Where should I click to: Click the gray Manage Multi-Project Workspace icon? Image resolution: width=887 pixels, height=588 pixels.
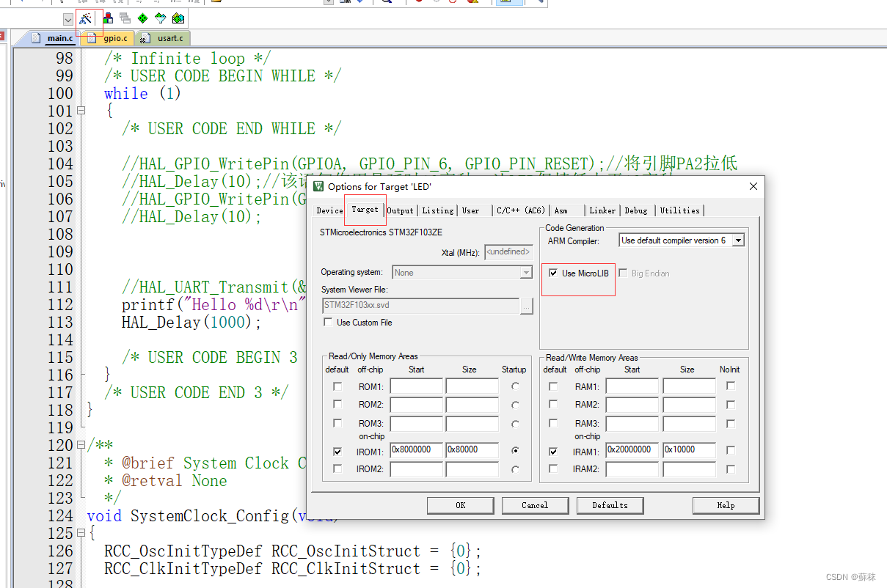(x=125, y=18)
